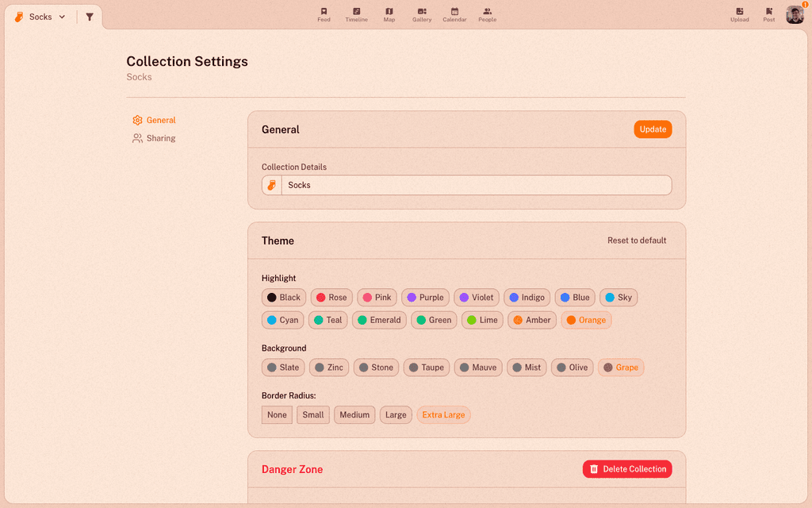
Task: Set border radius to Large
Action: tap(396, 414)
